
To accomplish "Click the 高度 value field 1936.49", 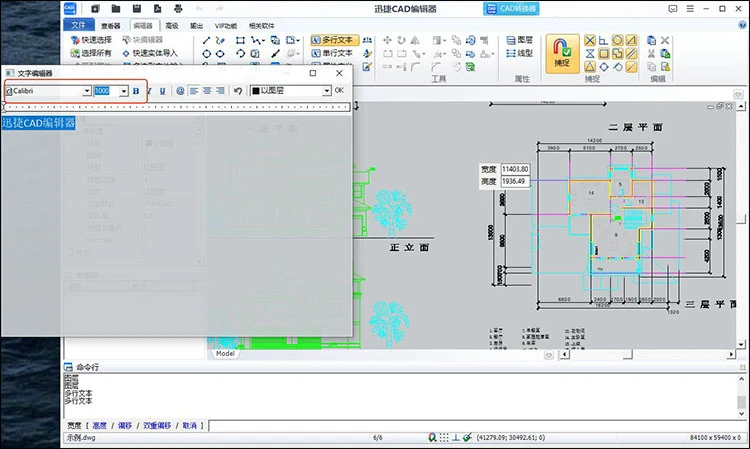I will [x=515, y=182].
